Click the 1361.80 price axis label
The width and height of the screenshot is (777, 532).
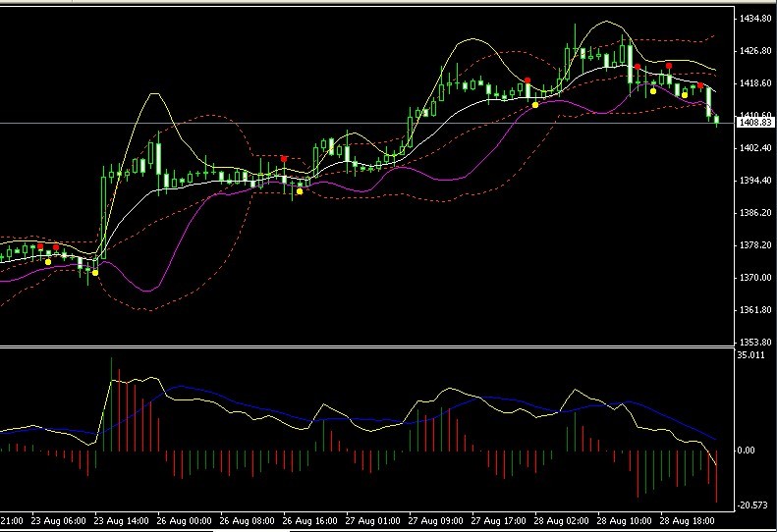pyautogui.click(x=755, y=310)
